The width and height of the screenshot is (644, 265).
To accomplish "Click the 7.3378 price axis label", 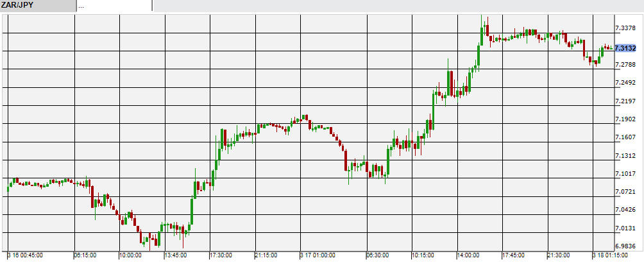I will tap(625, 28).
